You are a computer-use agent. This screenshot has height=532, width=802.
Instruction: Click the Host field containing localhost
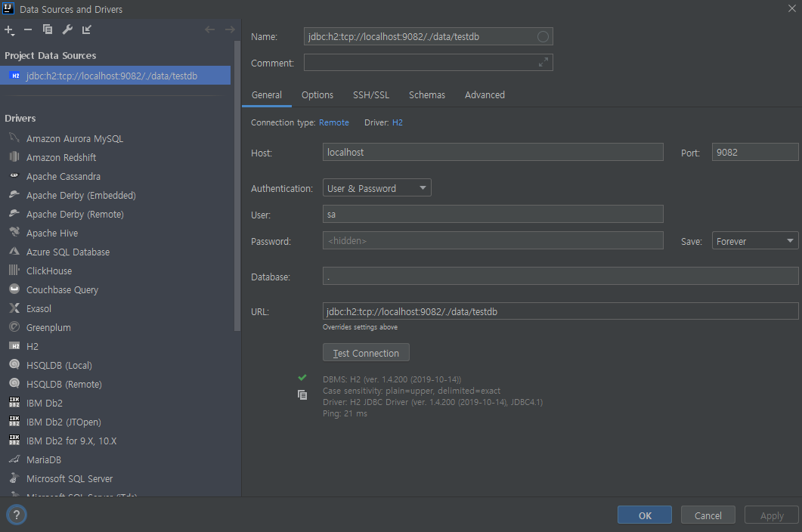(493, 153)
